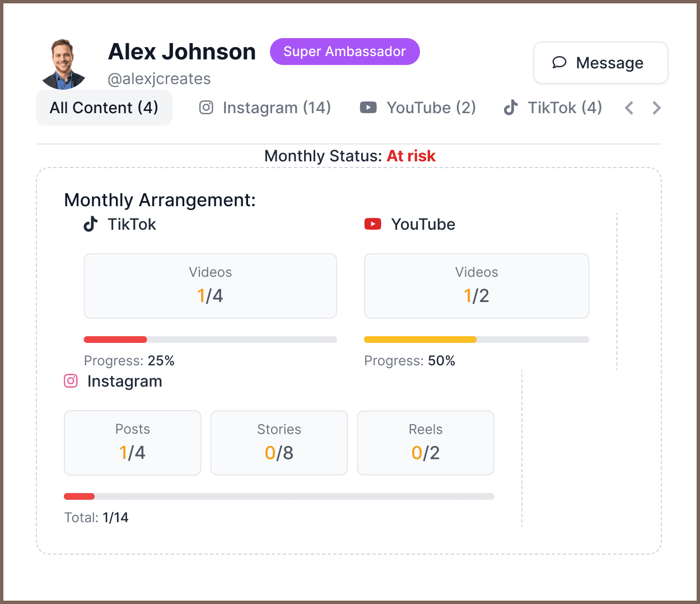Click the YouTube icon in the tab bar
This screenshot has height=604, width=700.
pos(368,108)
